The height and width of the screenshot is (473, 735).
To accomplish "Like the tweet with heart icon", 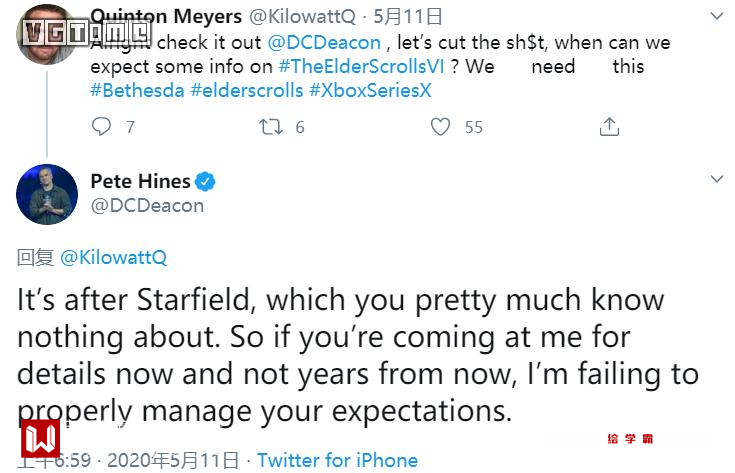I will tap(440, 127).
